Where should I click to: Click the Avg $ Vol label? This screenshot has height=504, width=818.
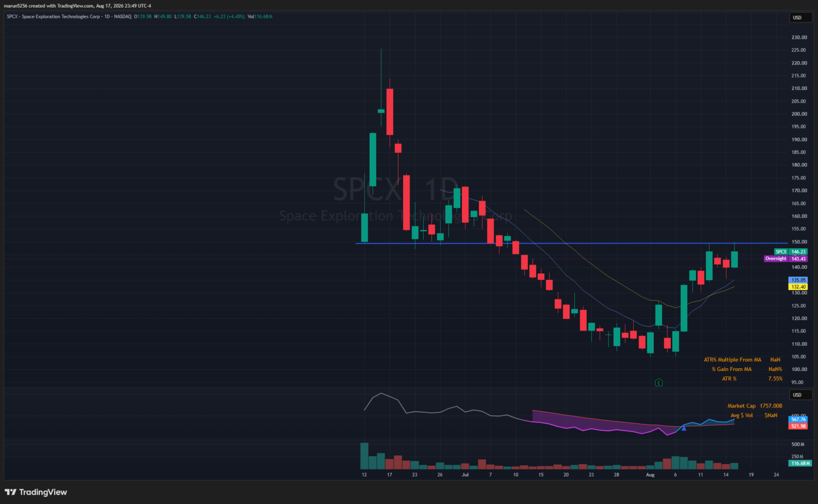pyautogui.click(x=742, y=415)
